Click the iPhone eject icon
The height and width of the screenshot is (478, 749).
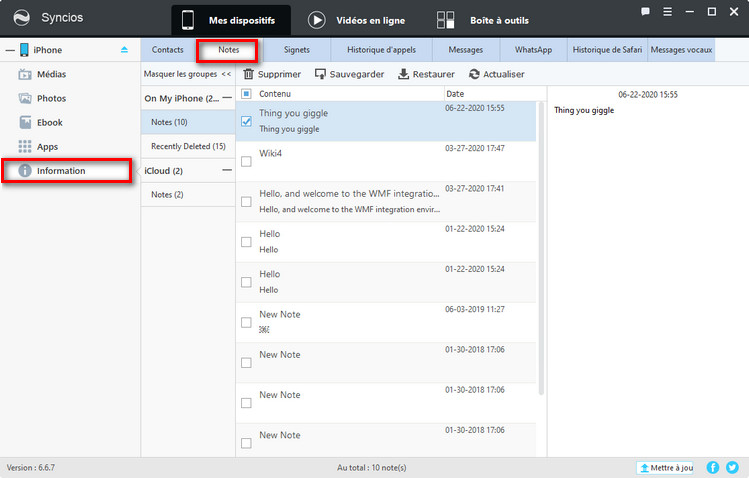(x=124, y=50)
